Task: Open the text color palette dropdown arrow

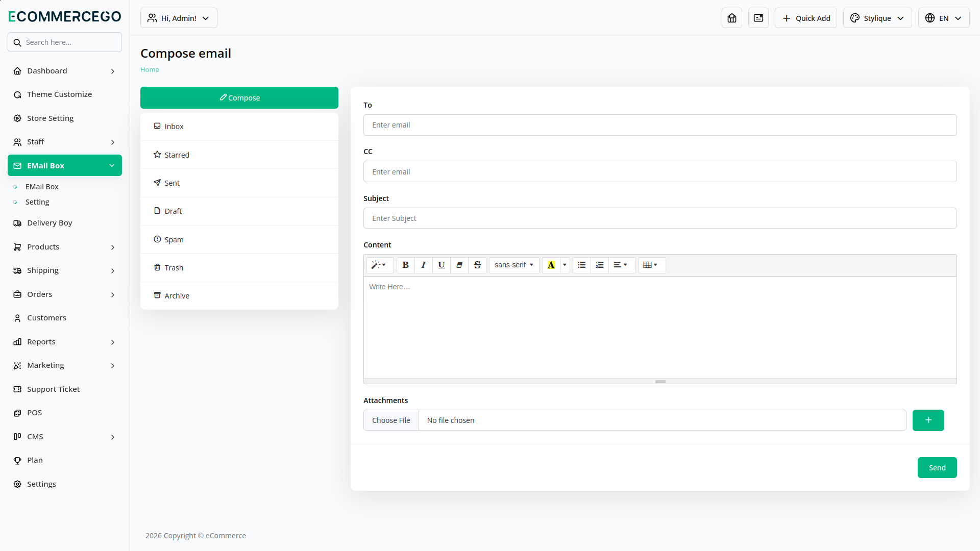Action: tap(565, 265)
